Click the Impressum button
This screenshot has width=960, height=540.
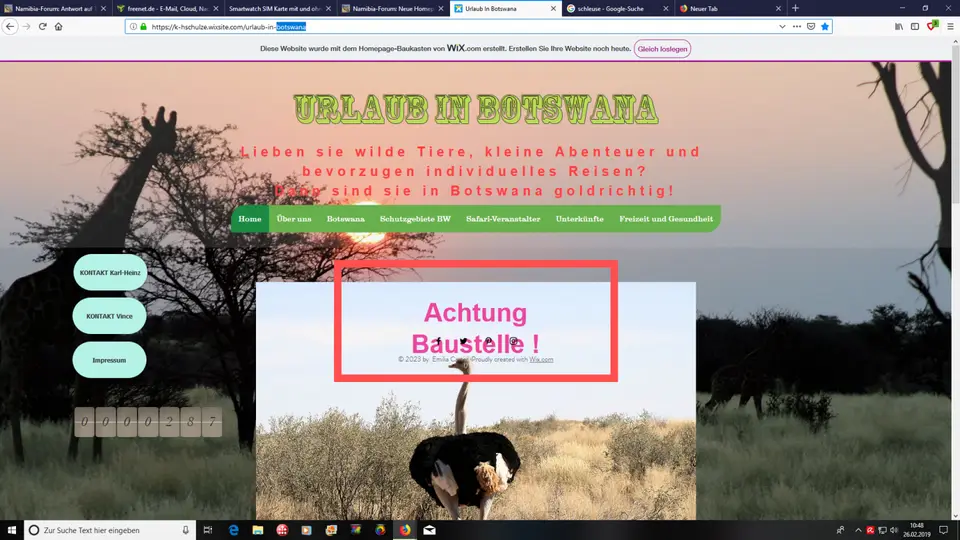coord(110,360)
